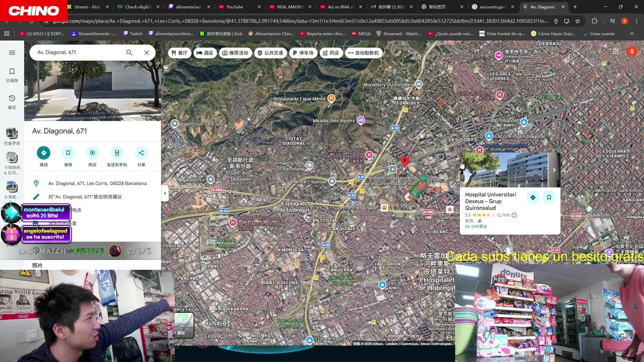Screen dimensions: 644x362
Task: Switch to the REAL MADRID tab
Action: (290, 7)
